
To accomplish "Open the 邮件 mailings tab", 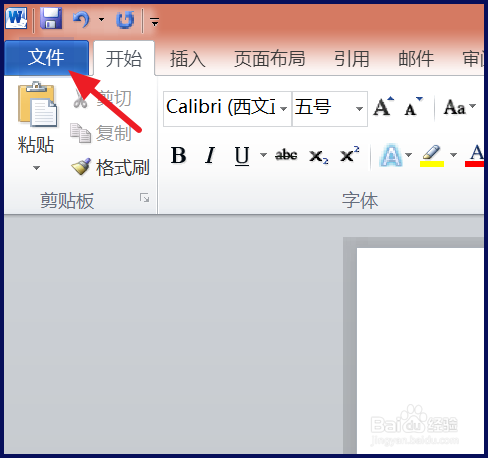I will 416,59.
